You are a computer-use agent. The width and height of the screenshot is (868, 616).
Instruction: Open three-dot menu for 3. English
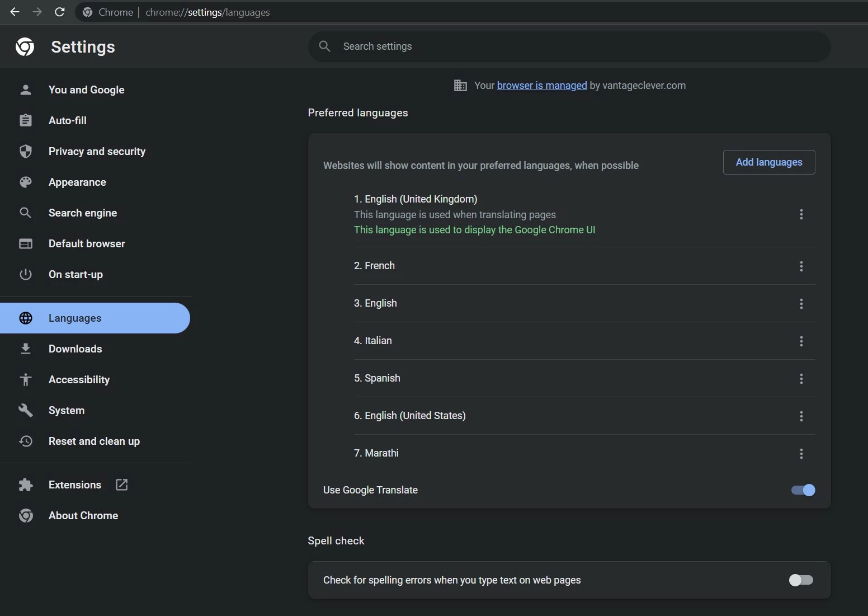[801, 304]
